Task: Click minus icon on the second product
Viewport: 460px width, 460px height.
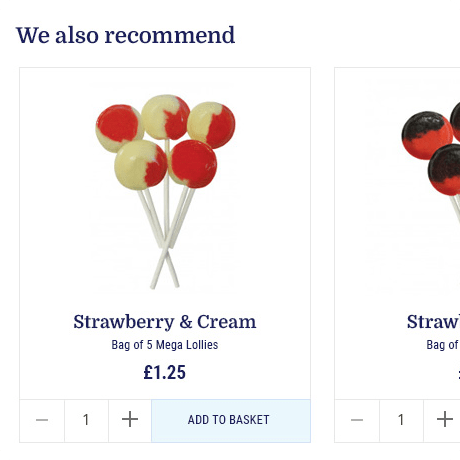Action: click(357, 420)
